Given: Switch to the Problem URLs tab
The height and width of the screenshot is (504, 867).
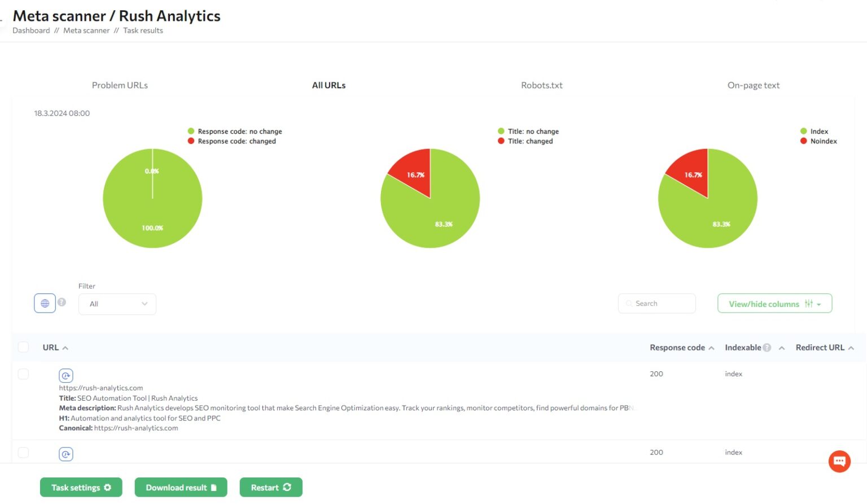Looking at the screenshot, I should 120,85.
